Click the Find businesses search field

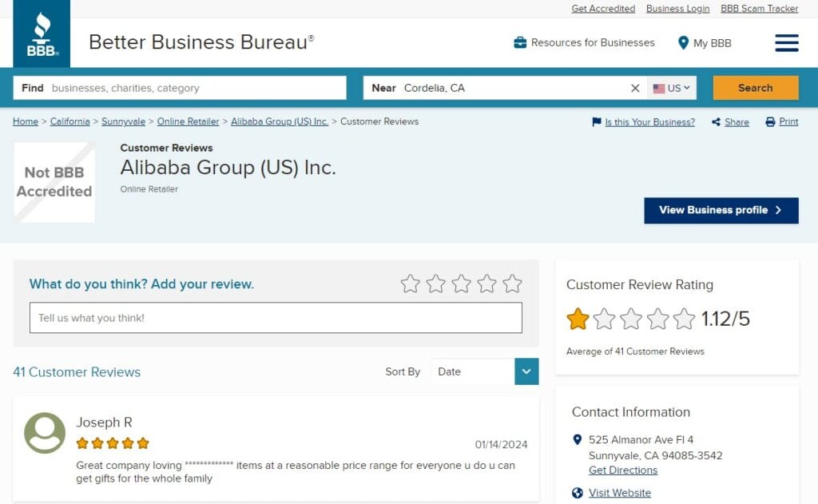180,88
